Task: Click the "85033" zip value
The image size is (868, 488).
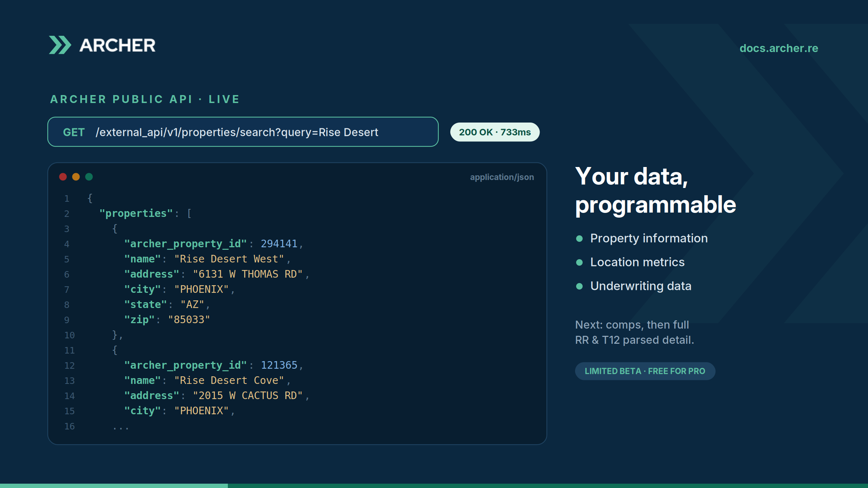Action: [x=189, y=320]
